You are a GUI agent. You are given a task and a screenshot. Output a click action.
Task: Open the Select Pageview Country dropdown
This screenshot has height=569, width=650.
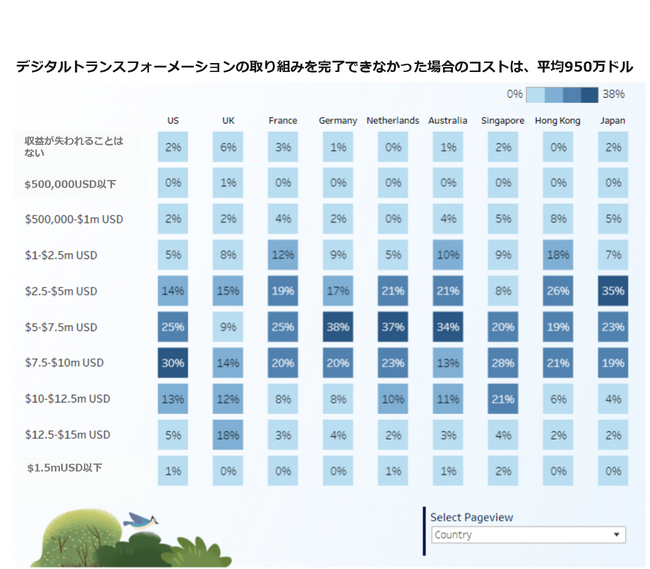point(528,535)
